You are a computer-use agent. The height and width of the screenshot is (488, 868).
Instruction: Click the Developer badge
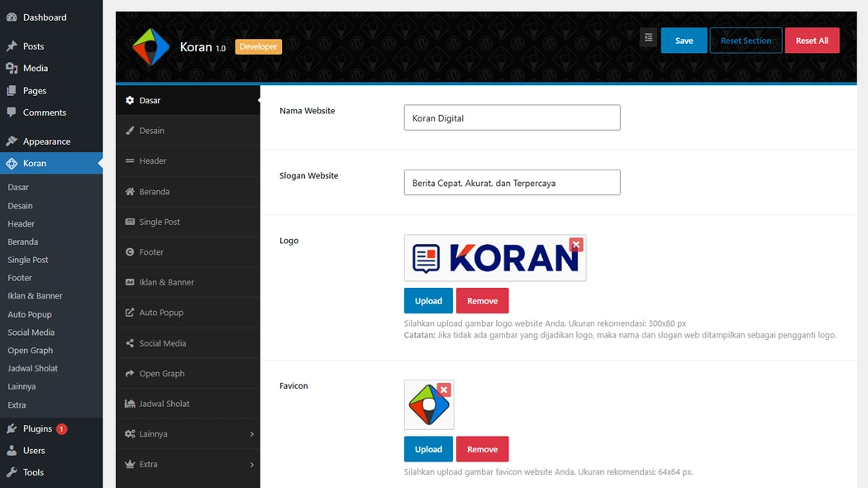point(259,46)
